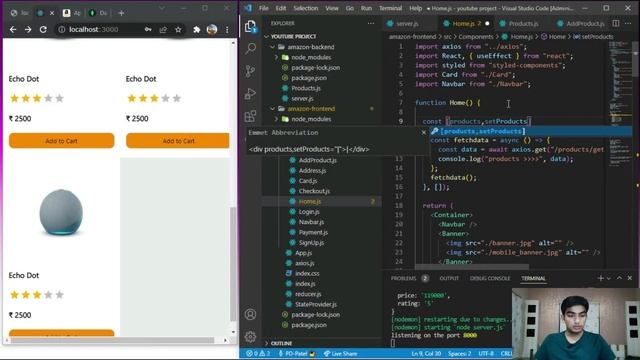Add a new terminal with plus icon
640x360 pixels.
[x=600, y=278]
